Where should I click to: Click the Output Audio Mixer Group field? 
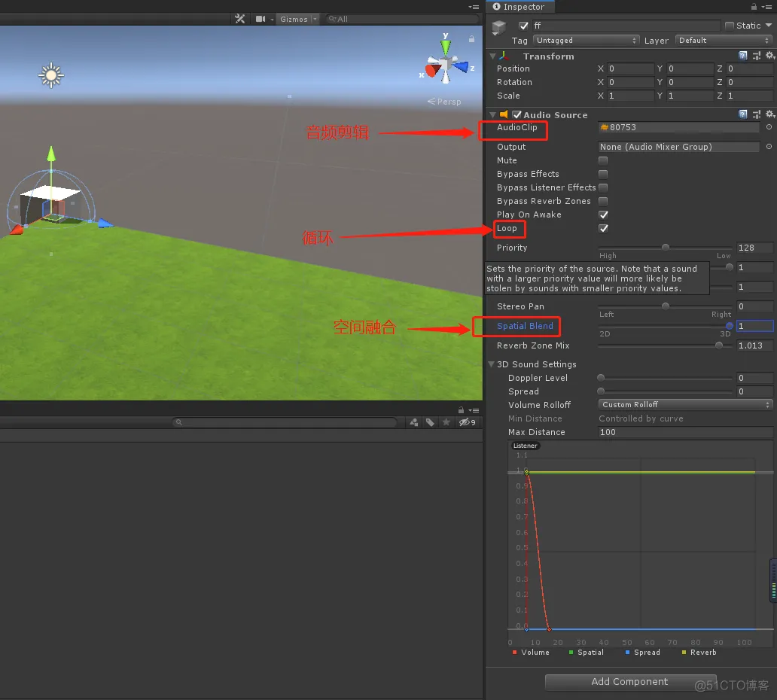[x=678, y=147]
